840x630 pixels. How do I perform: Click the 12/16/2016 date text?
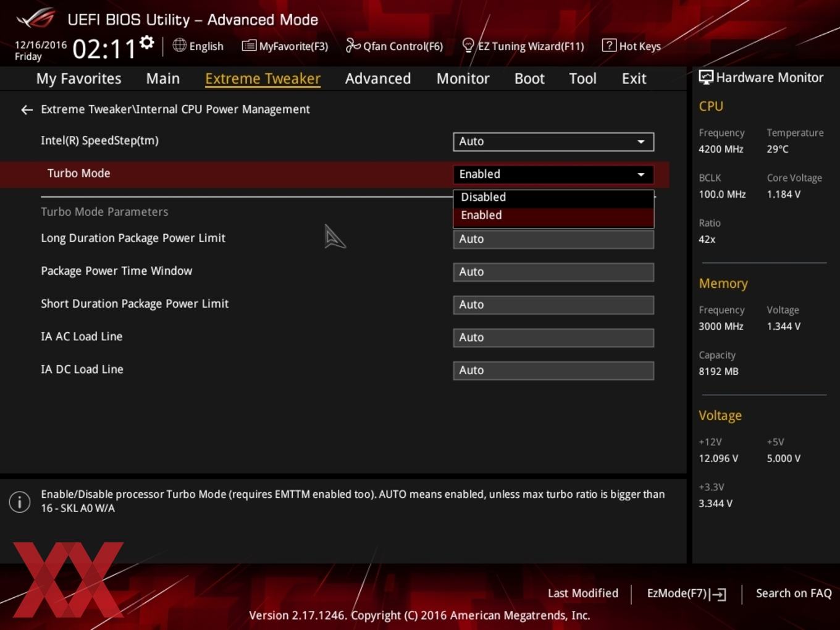(x=40, y=45)
